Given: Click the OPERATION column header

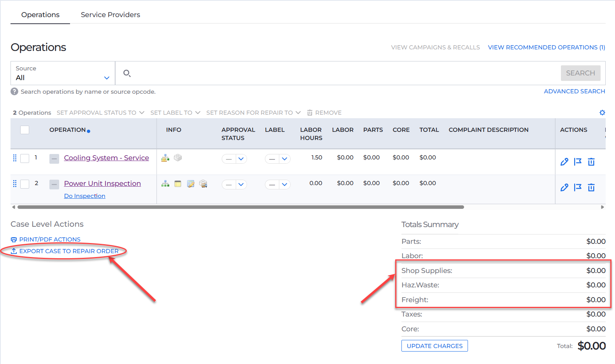Looking at the screenshot, I should click(x=68, y=130).
